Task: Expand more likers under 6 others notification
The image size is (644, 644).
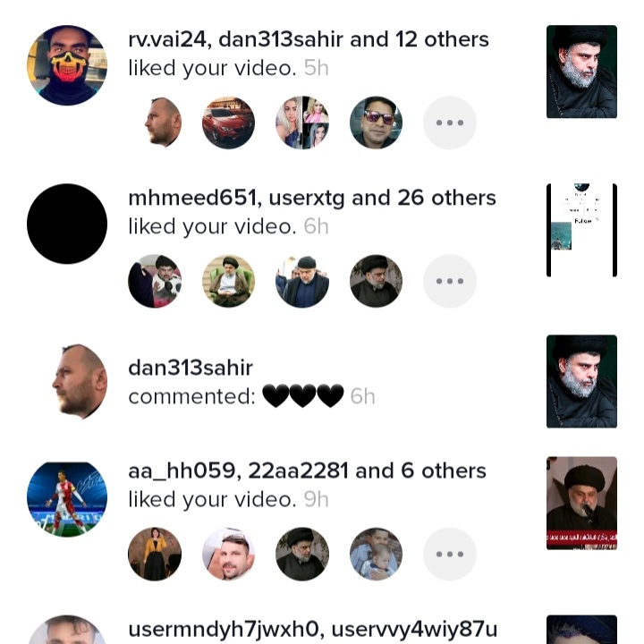Action: point(450,554)
